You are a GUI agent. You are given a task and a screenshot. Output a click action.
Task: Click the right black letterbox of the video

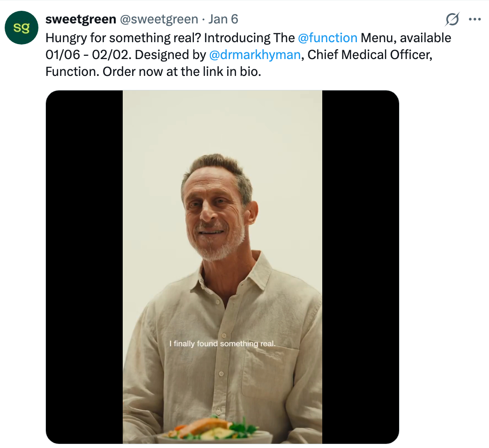360,267
